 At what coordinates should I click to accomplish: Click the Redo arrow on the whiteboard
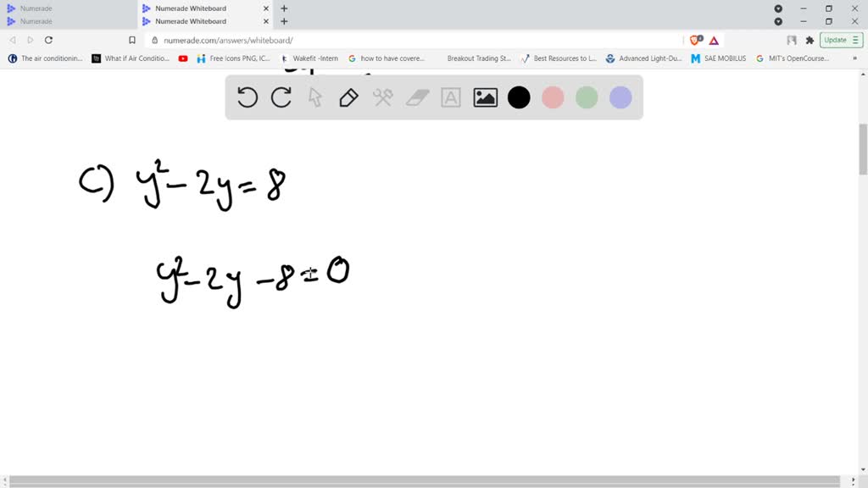point(281,97)
